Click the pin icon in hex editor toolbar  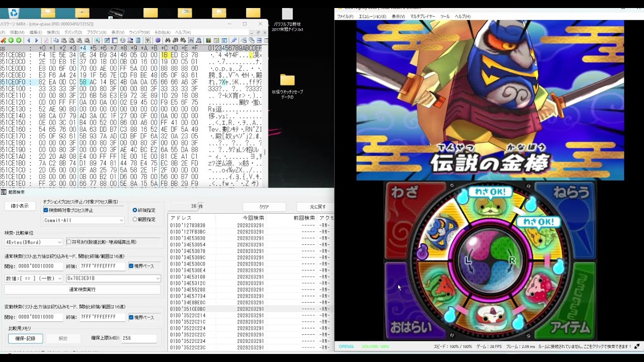tap(233, 40)
